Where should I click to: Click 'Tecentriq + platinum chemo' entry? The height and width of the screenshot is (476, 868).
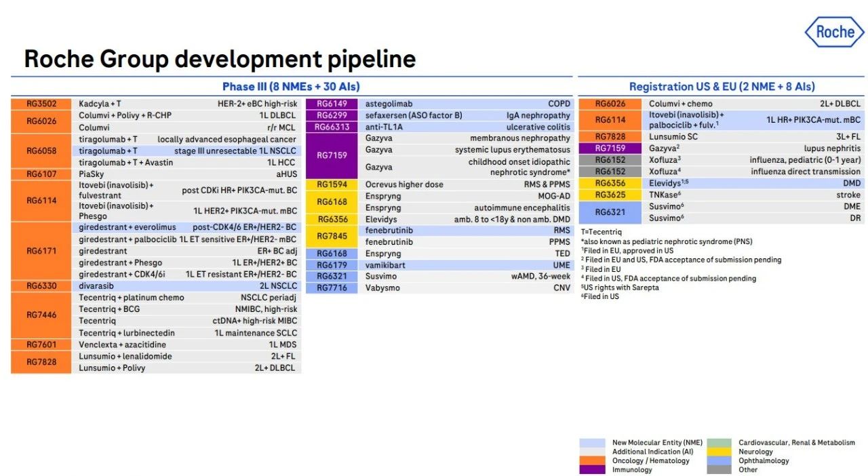click(x=131, y=297)
